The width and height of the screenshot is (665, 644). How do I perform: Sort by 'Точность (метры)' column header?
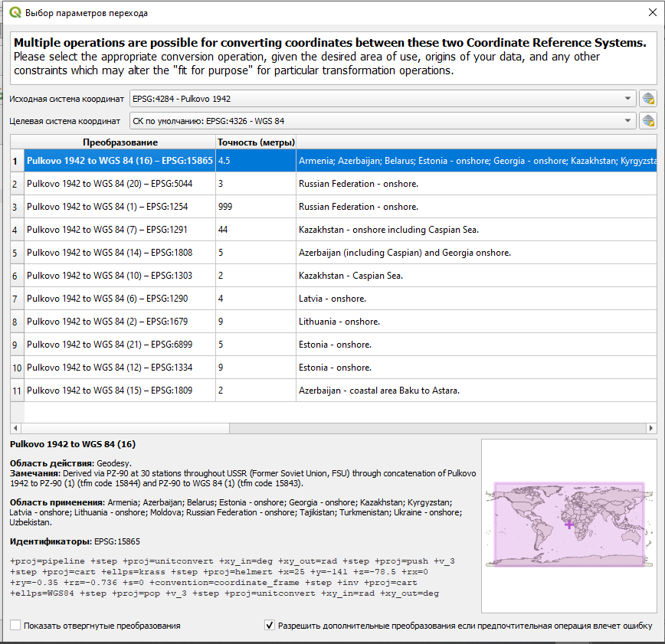pyautogui.click(x=255, y=142)
